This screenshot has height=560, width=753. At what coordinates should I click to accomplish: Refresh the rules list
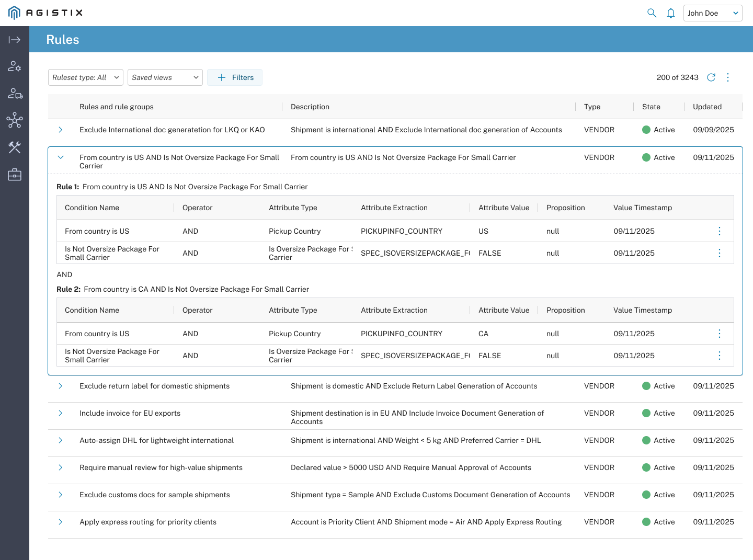(x=711, y=77)
